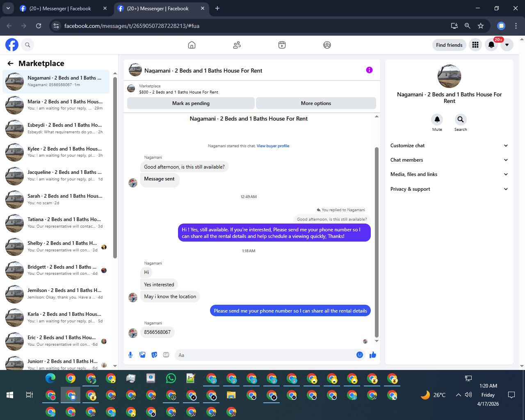
Task: Expand the Privacy & support section
Action: (449, 189)
